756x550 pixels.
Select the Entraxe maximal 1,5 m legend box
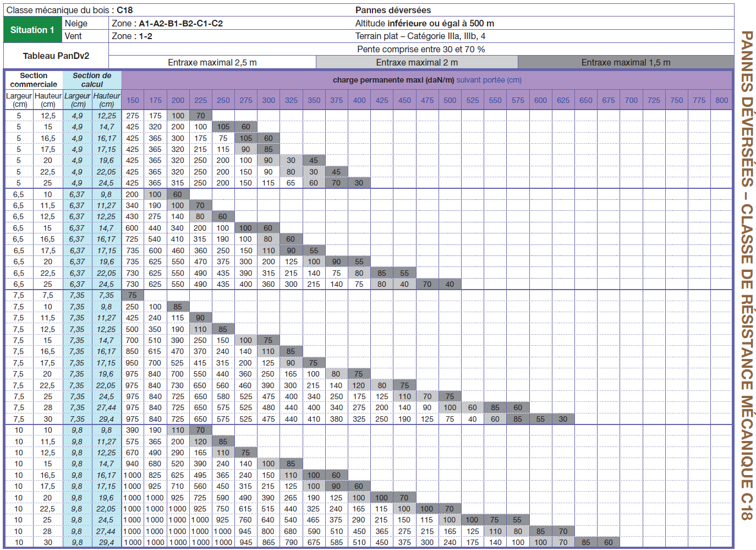tap(626, 62)
